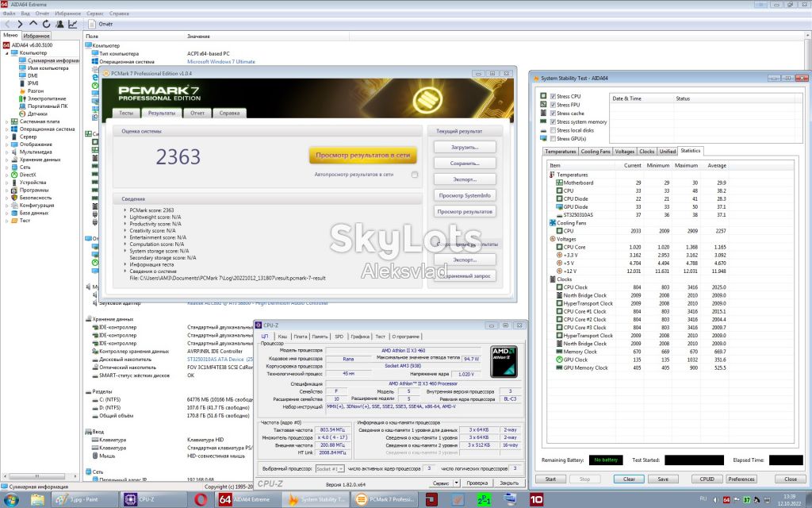
Task: Collapse the Компьютер tree node
Action: (7, 53)
